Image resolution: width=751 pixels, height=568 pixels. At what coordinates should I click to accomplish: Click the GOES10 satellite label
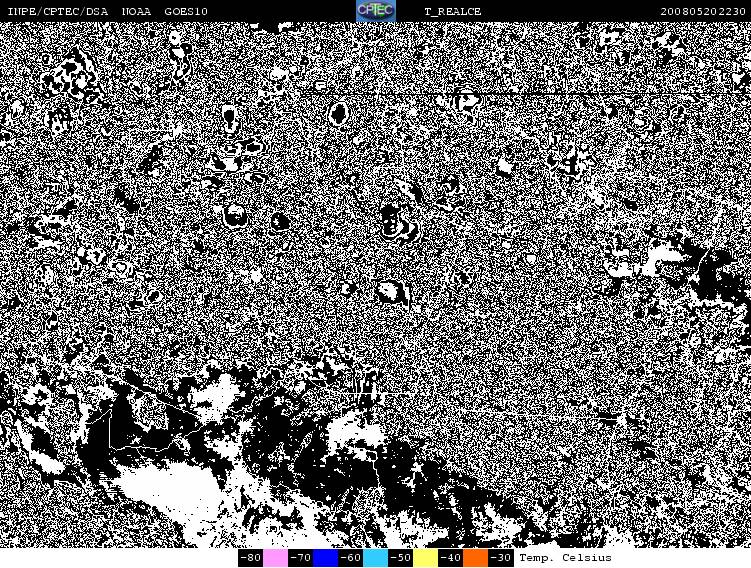pos(186,11)
